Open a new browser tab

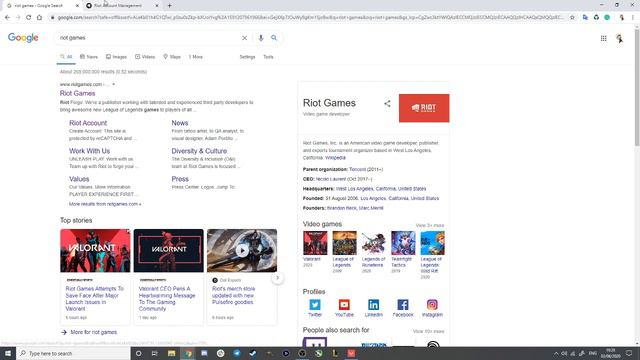point(169,6)
